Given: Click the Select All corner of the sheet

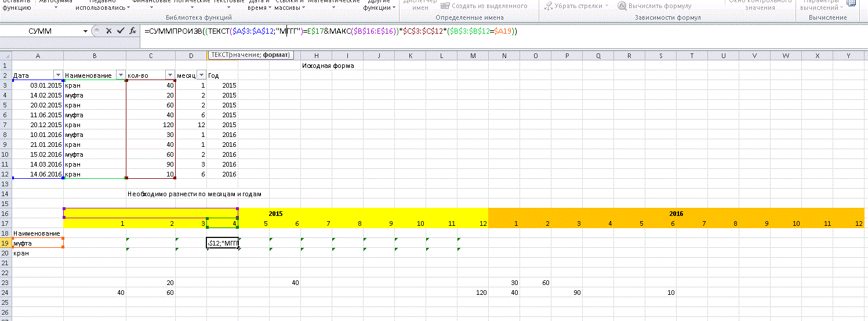Looking at the screenshot, I should (6, 55).
